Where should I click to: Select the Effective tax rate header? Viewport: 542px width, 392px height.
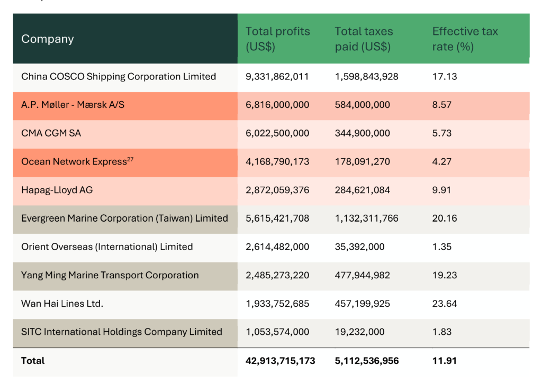[x=465, y=39]
